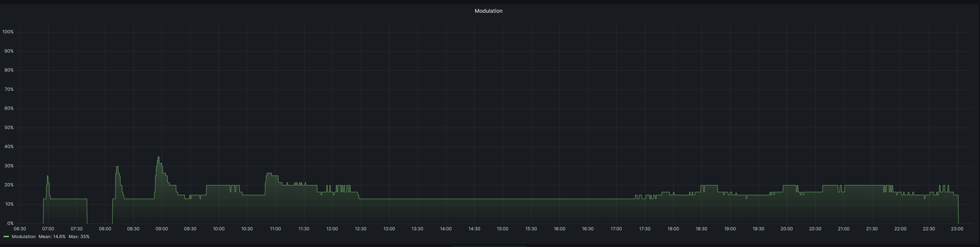Screen dimensions: 980x247
Task: Click the 21:00 time axis label
Action: click(843, 229)
